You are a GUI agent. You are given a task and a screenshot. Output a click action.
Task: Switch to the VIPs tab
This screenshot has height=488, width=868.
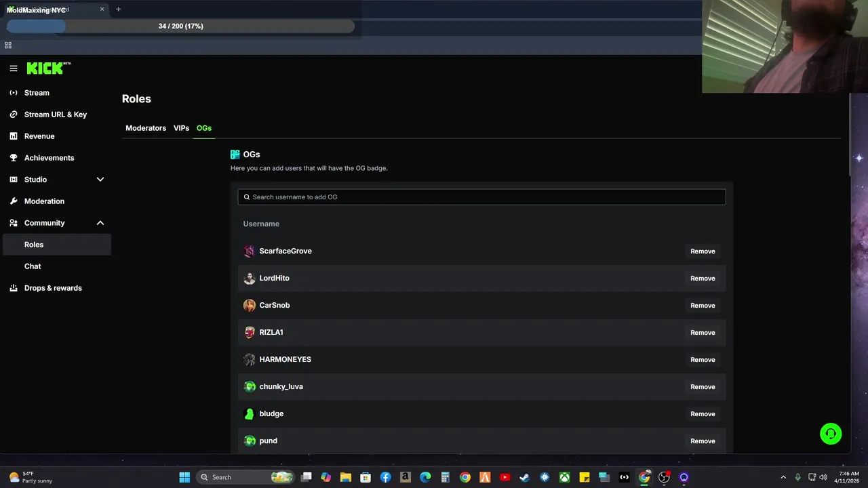point(181,128)
